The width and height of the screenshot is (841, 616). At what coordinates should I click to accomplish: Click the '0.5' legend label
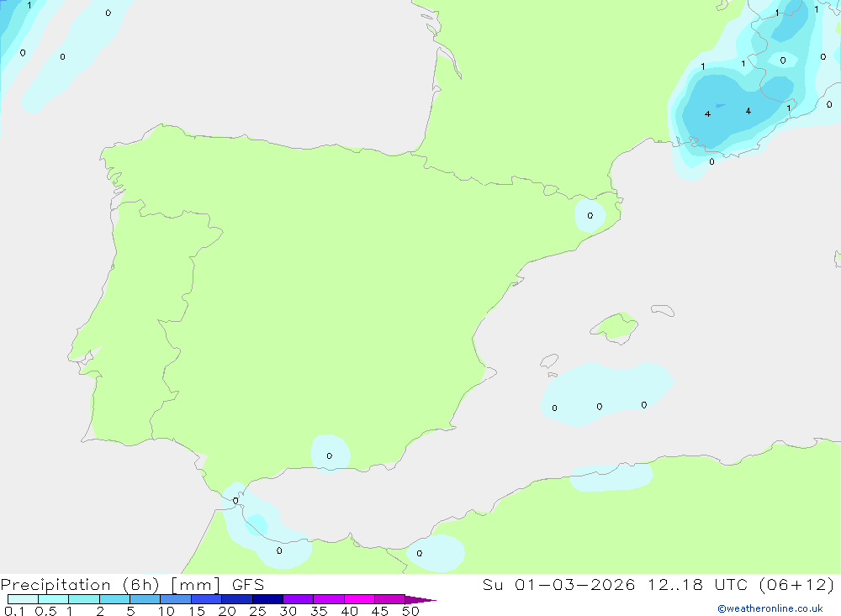(x=45, y=611)
